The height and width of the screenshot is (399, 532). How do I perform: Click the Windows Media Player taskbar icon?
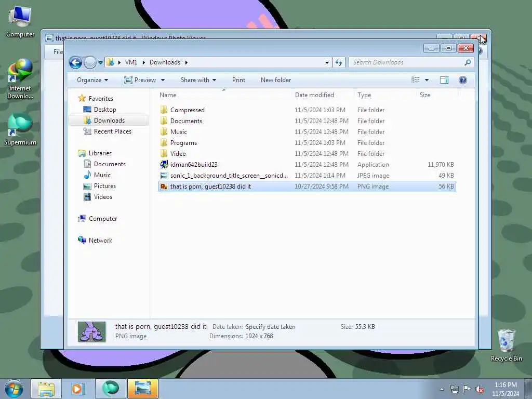78,389
